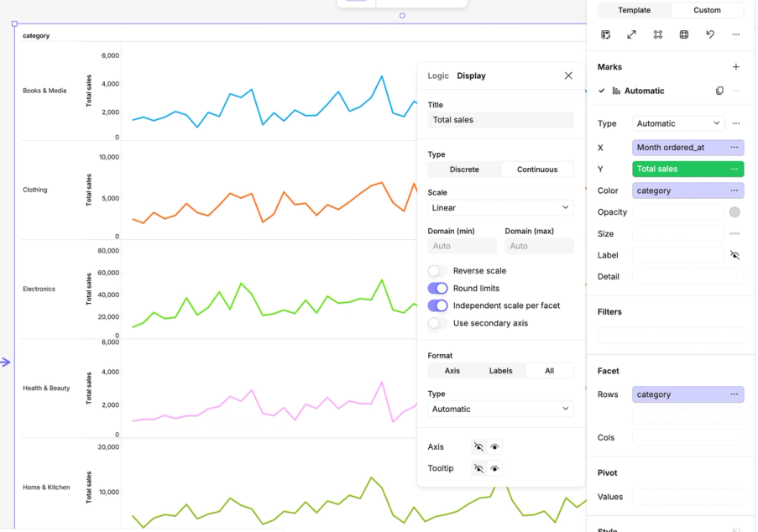758x532 pixels.
Task: Click the Opacity gray circle swatch
Action: (x=734, y=211)
